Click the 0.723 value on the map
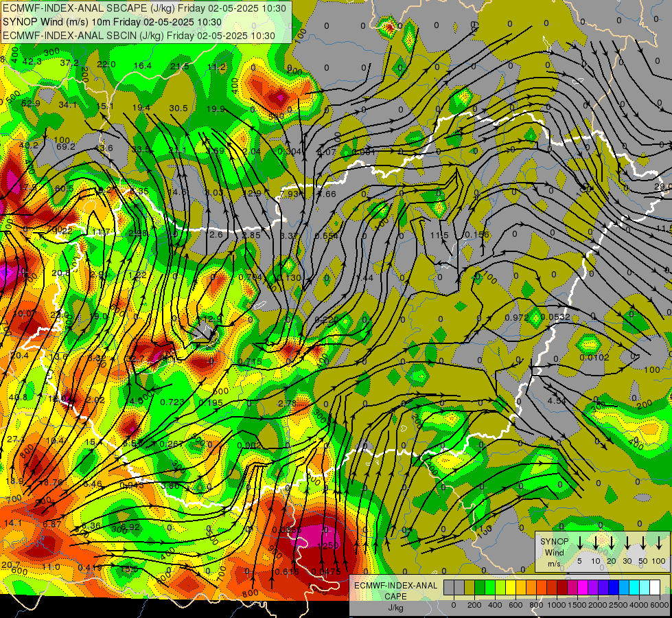 (172, 402)
